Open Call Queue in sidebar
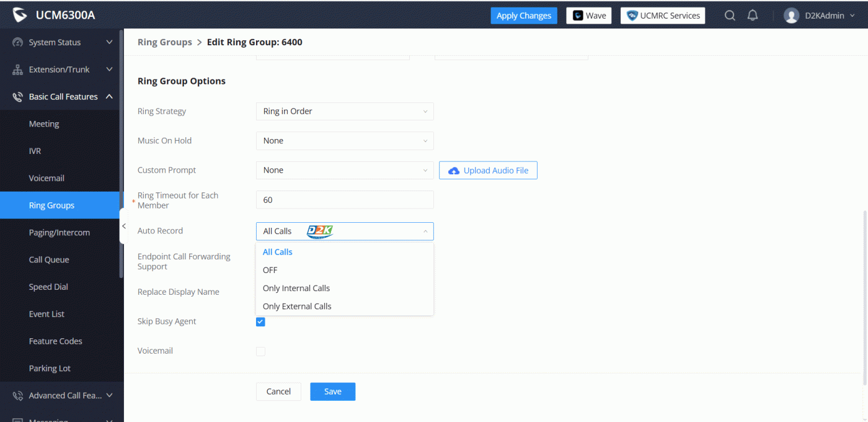Screen dimensions: 868x422 [x=49, y=259]
